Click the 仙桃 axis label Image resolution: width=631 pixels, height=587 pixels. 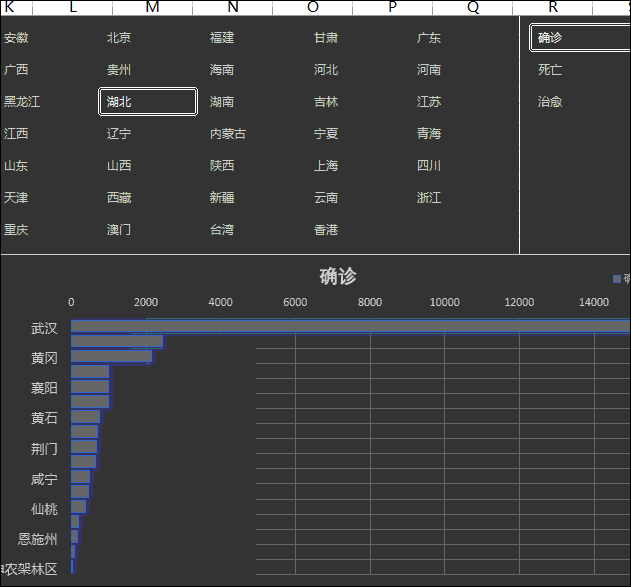pos(44,509)
